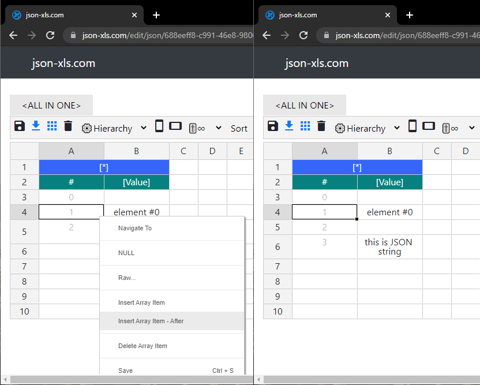Select portrait phone layout icon in right window
This screenshot has width=480, height=385.
413,126
